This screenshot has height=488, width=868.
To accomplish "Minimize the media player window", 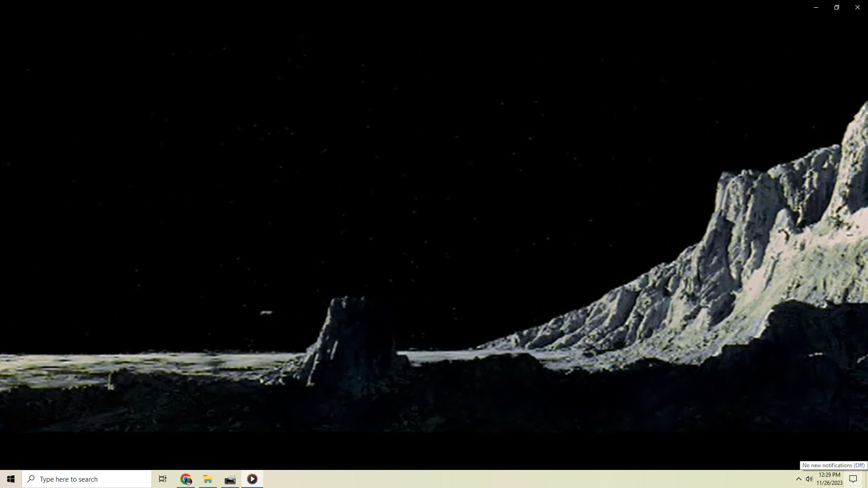I will [816, 7].
